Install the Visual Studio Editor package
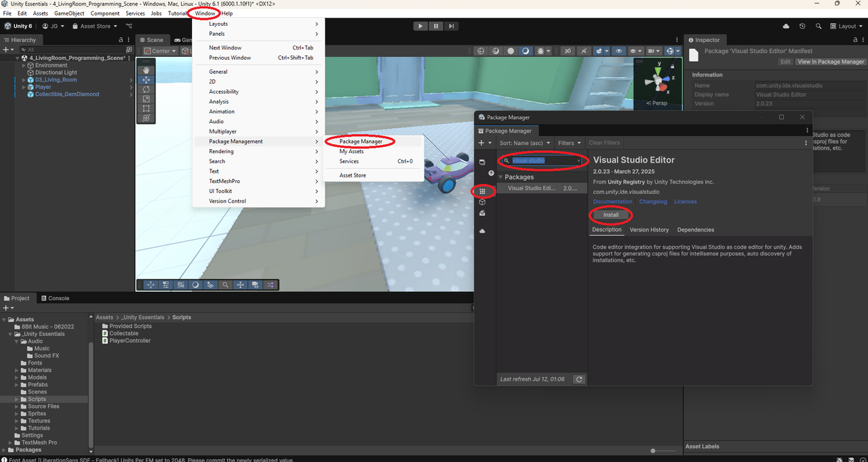Image resolution: width=868 pixels, height=462 pixels. point(611,215)
